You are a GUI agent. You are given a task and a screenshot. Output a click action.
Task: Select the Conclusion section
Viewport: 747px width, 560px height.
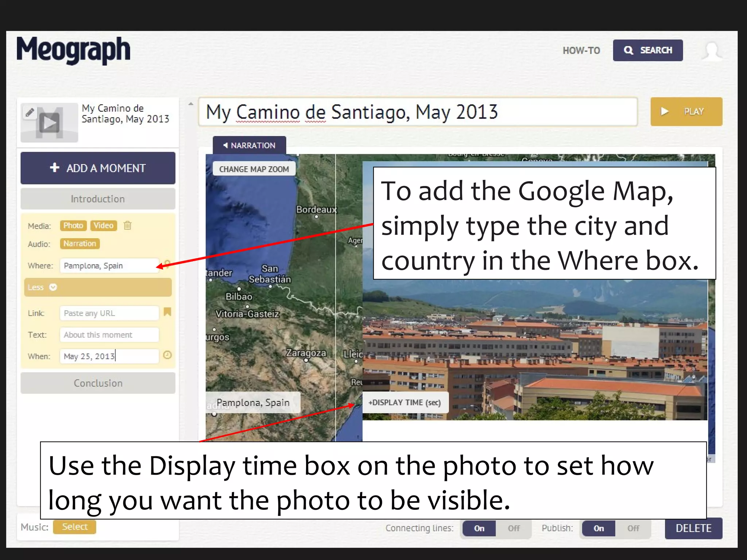(98, 383)
